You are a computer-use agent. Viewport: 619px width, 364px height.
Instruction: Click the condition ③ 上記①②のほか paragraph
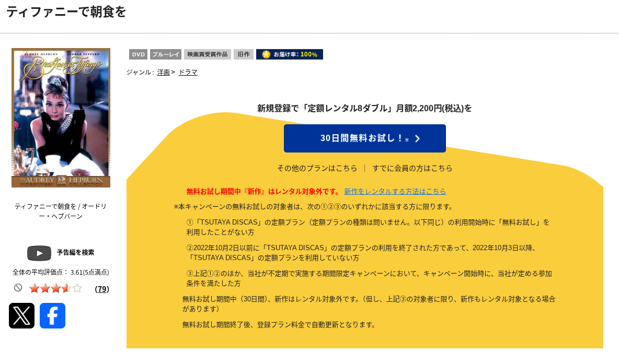[369, 278]
